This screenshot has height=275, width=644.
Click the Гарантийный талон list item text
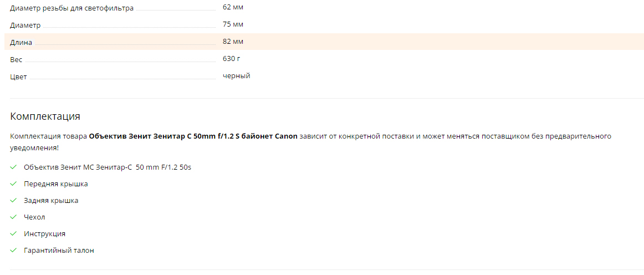[x=59, y=251]
